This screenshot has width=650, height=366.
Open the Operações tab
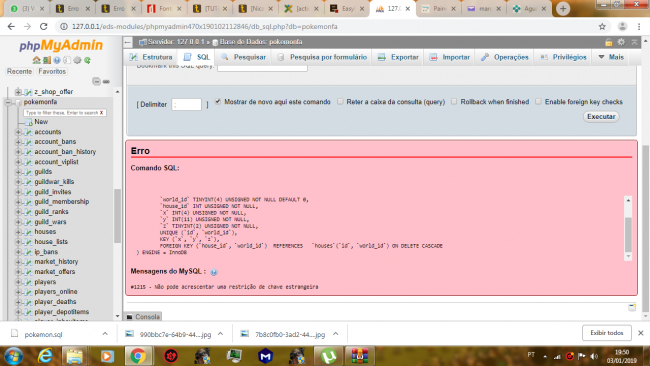pyautogui.click(x=504, y=57)
